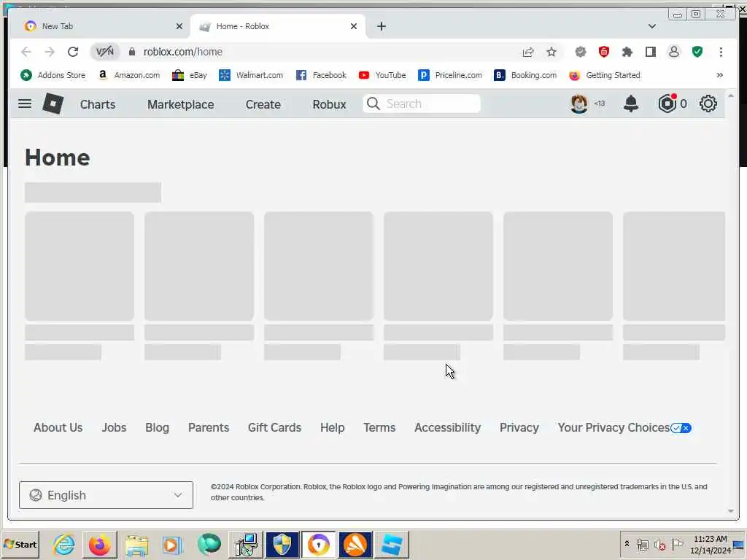Viewport: 747px width, 560px height.
Task: Open the Windows Start button
Action: (20, 544)
